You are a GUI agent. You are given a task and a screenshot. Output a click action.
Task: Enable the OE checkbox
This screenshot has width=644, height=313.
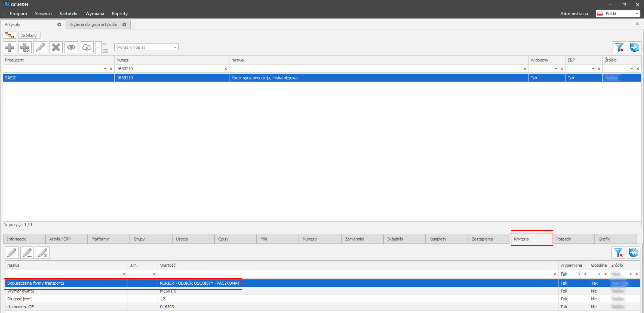pos(99,51)
